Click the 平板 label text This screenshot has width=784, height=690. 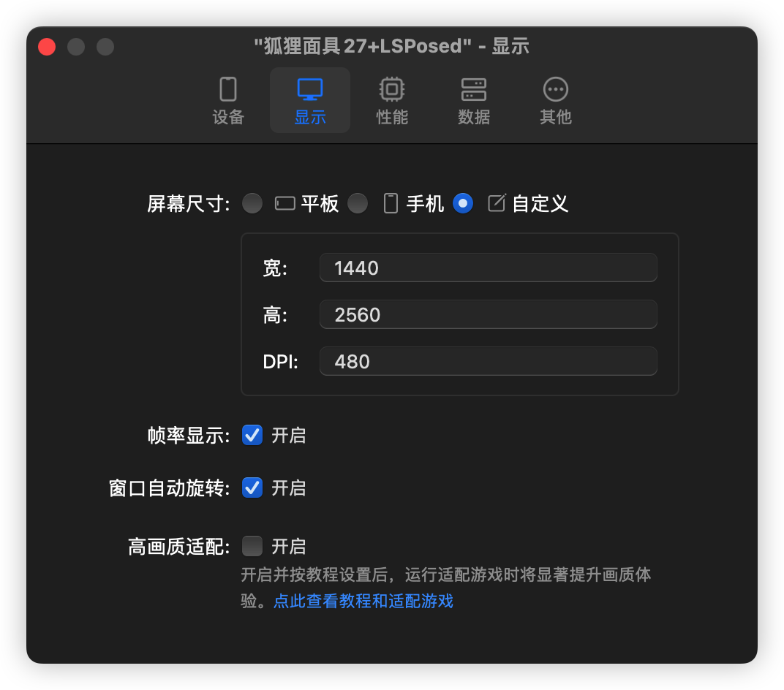pyautogui.click(x=320, y=203)
